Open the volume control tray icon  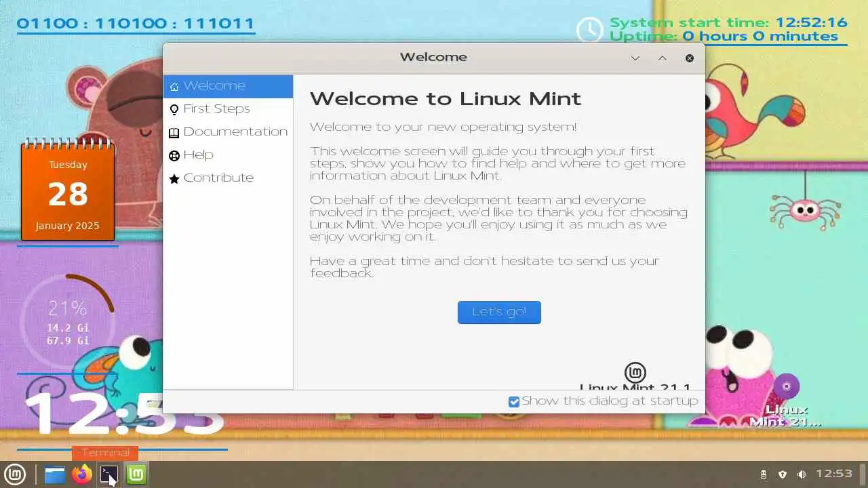(x=802, y=474)
